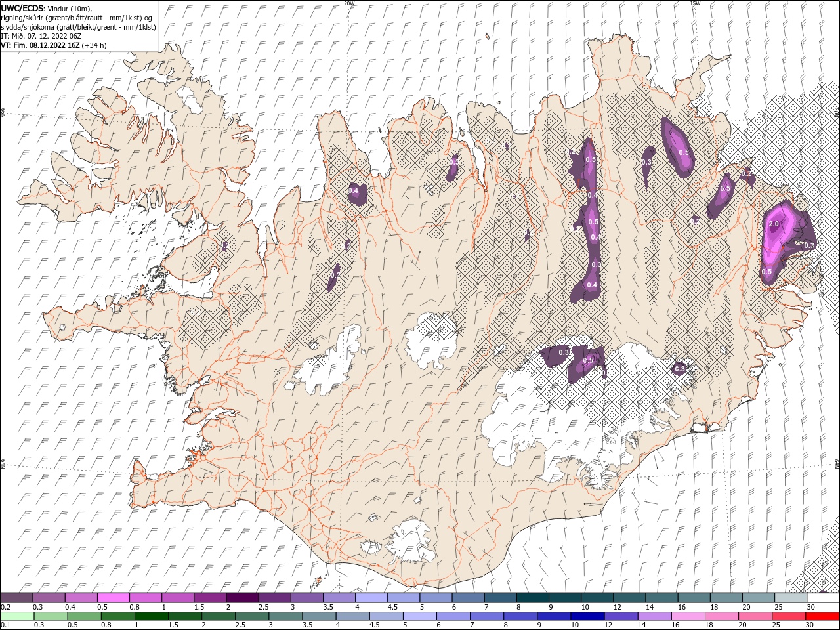
Task: Click the 'VT: Fim. 08.12.2022 16Z (+34 h)' line
Action: click(x=54, y=46)
